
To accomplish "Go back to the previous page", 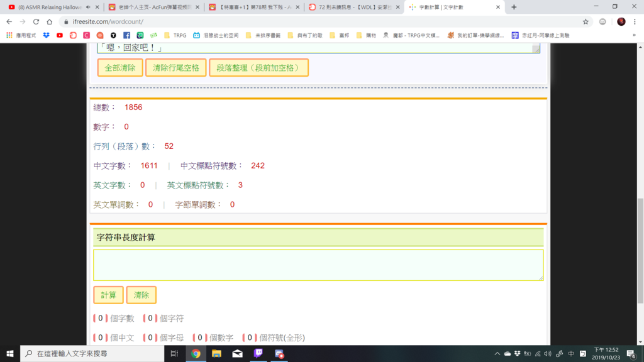I will point(9,22).
